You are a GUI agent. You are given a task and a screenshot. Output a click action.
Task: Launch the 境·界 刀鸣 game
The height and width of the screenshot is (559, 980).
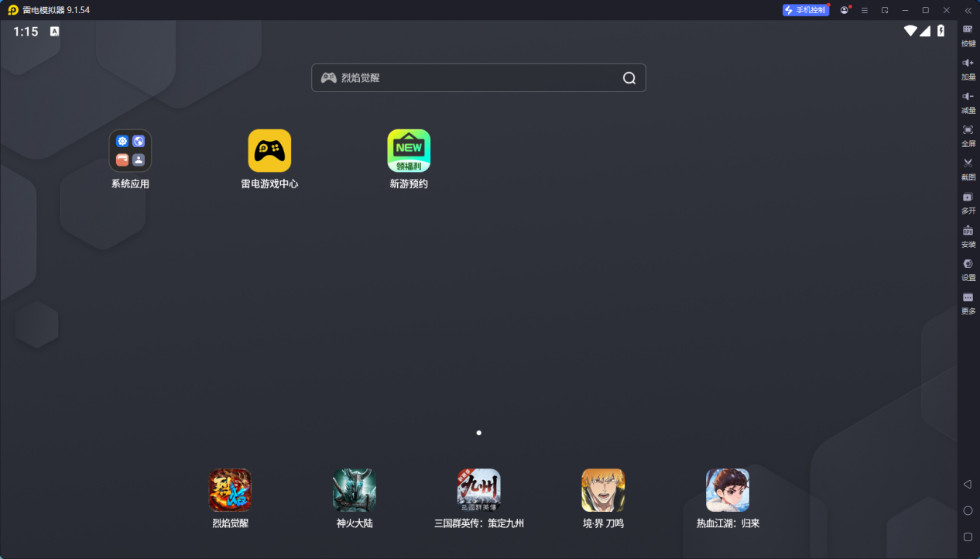[603, 490]
